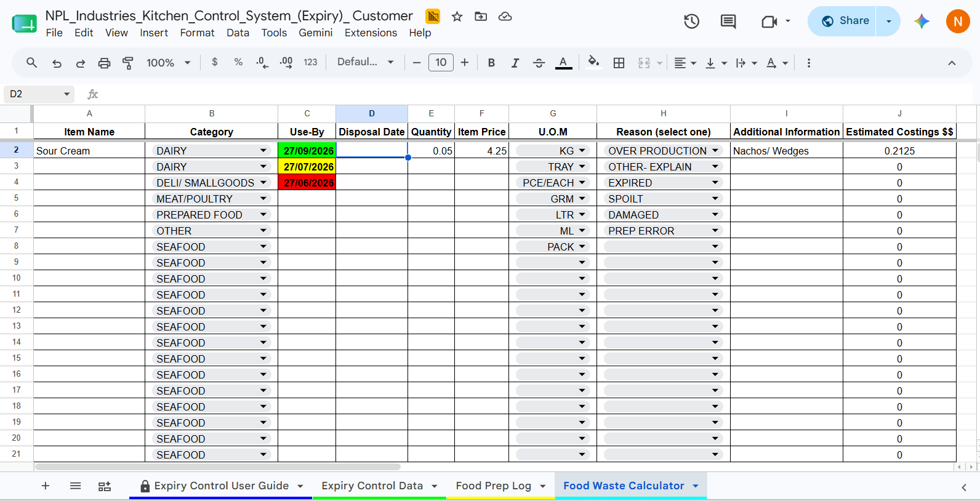Screen dimensions: 980x501
Task: Open more number formats (123)
Action: tap(310, 62)
